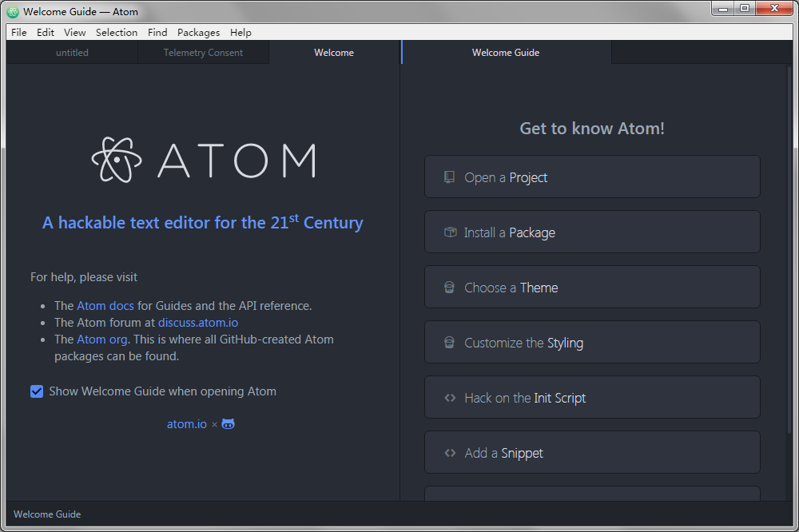799x532 pixels.
Task: Open the Selection menu
Action: tap(117, 33)
